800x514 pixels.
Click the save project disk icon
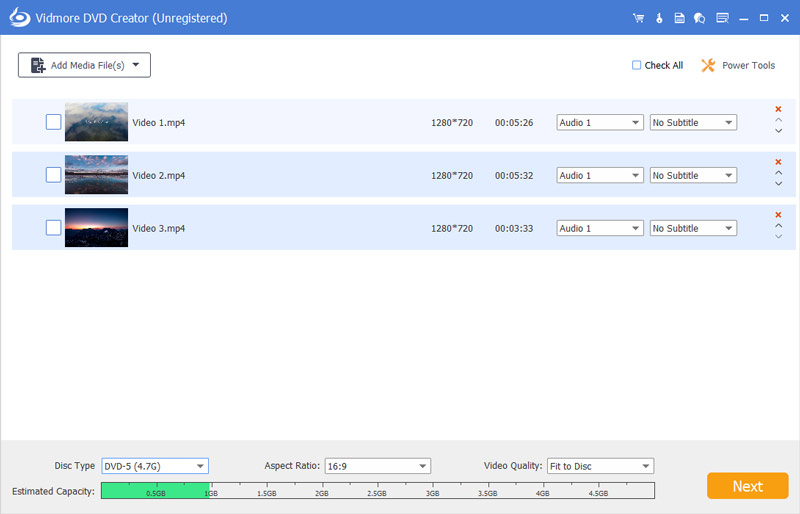point(679,18)
